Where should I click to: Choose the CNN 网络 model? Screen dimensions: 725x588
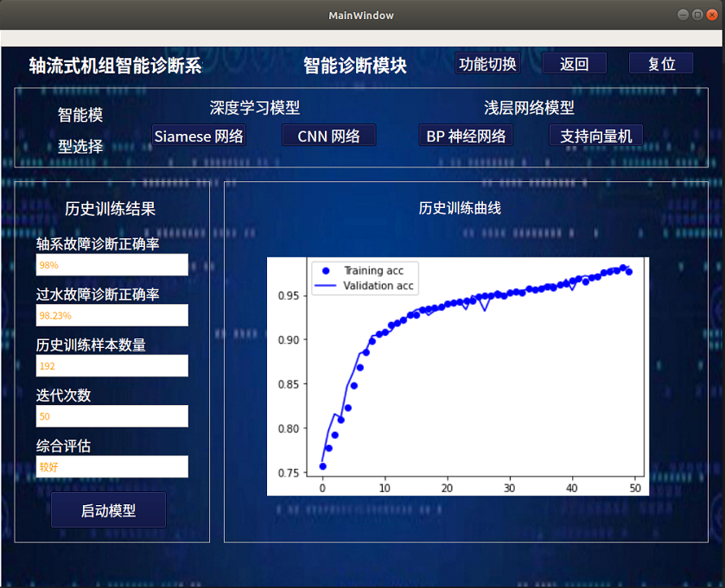[328, 136]
